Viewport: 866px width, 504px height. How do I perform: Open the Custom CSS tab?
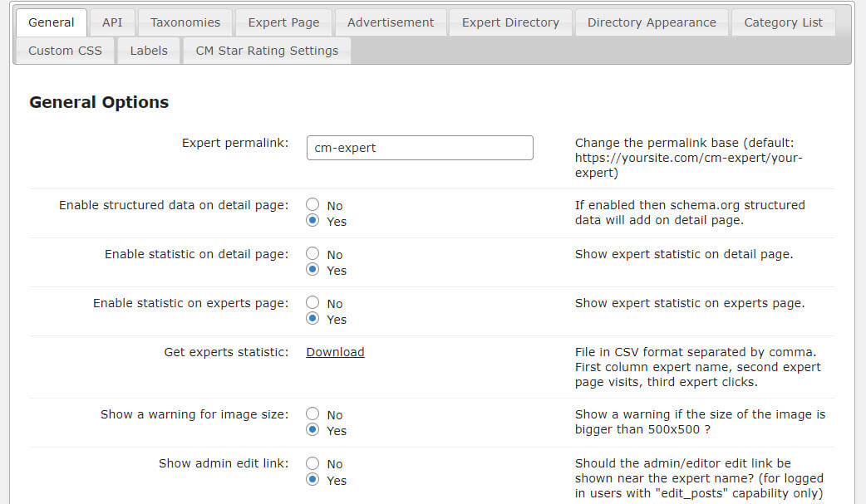(x=64, y=51)
